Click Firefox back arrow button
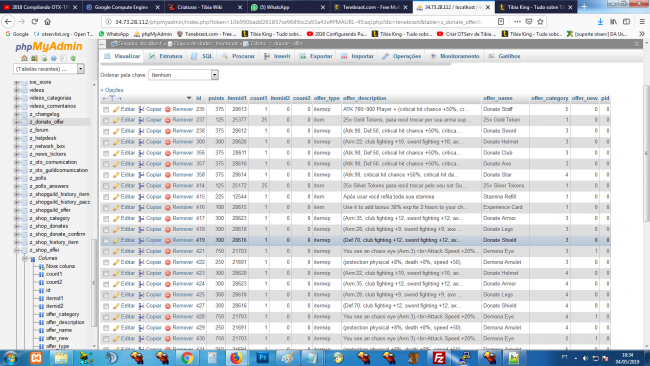650x366 pixels. pos(8,22)
